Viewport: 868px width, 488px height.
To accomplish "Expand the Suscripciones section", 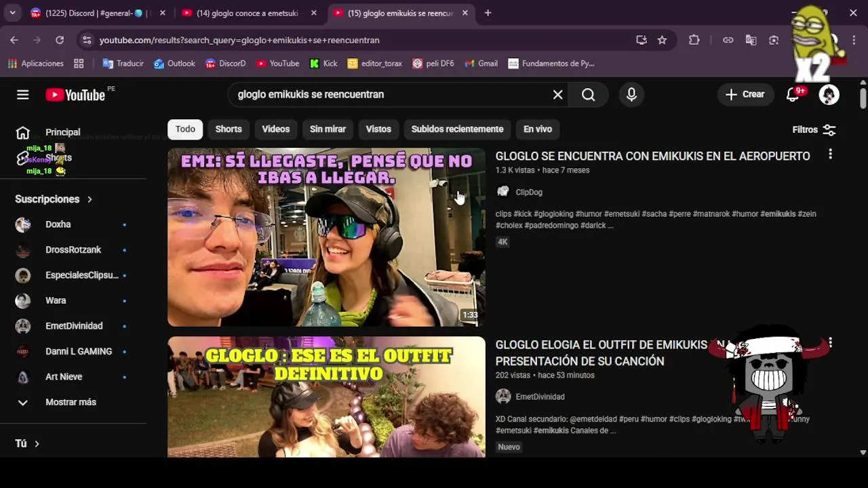I will pos(54,199).
